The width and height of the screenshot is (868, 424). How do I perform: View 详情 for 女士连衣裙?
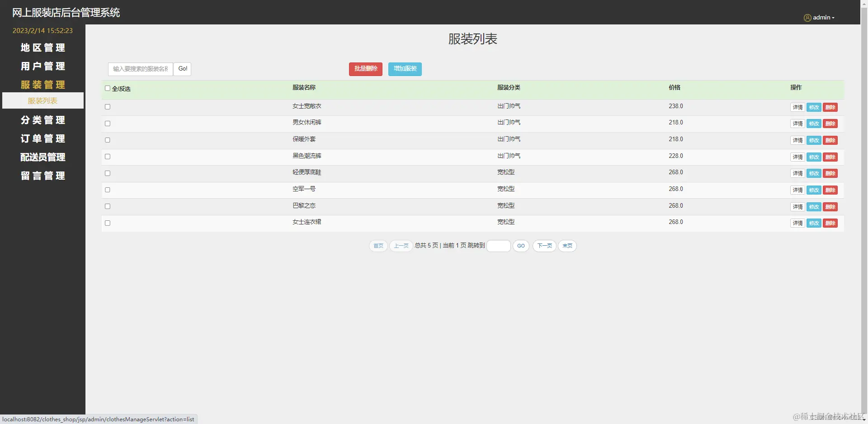tap(797, 223)
